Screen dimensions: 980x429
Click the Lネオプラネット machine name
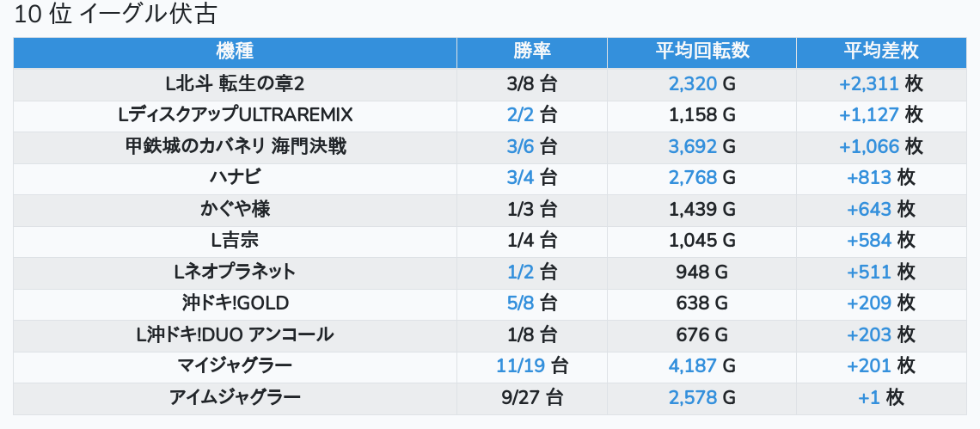235,273
